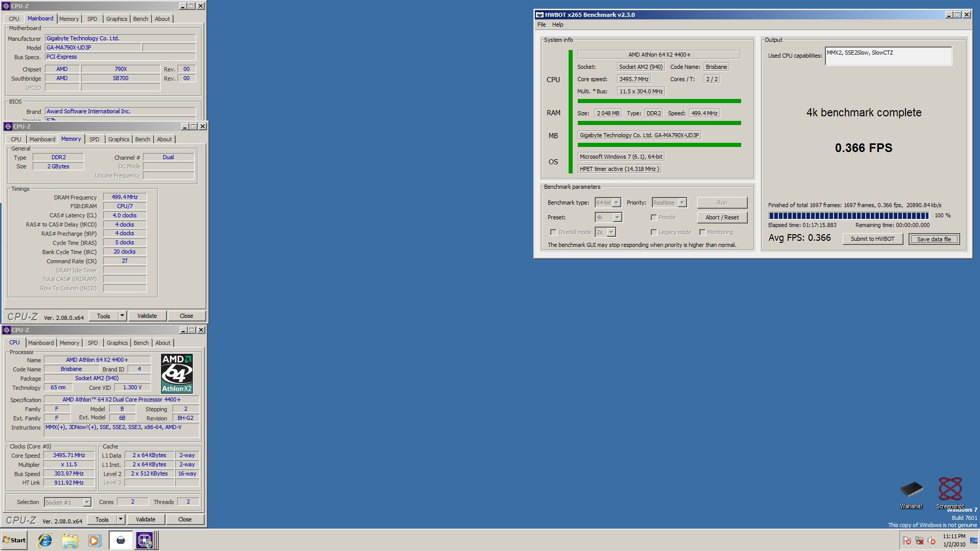Minimize the HWBOT x265 Benchmark window

[x=949, y=15]
